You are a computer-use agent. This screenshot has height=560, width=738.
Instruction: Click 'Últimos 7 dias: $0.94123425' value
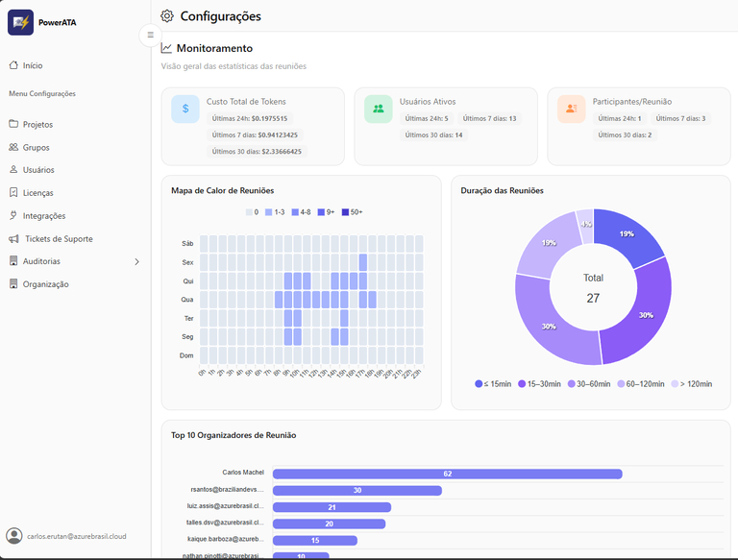tap(255, 135)
